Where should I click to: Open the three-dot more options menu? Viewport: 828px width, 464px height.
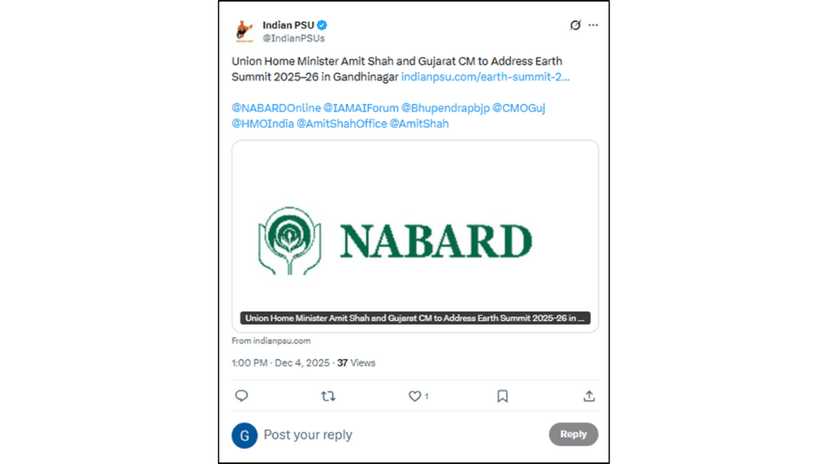[x=593, y=25]
